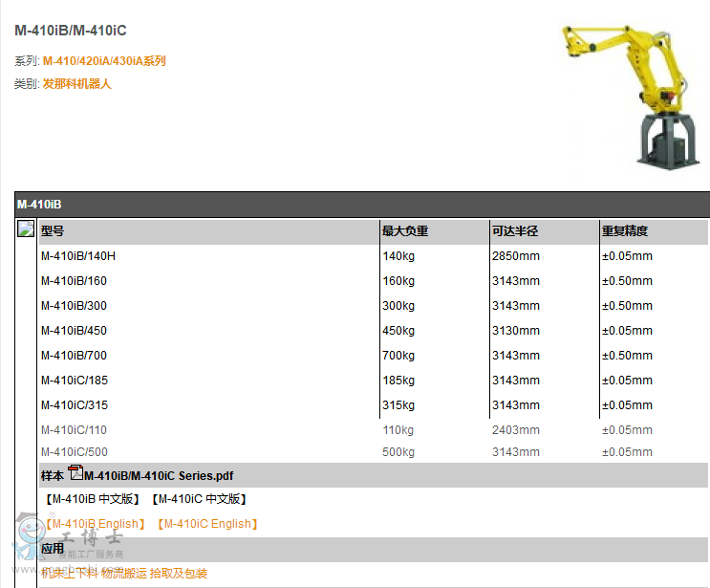Click the 拾取及包装 application link
Image resolution: width=710 pixels, height=588 pixels.
click(179, 574)
